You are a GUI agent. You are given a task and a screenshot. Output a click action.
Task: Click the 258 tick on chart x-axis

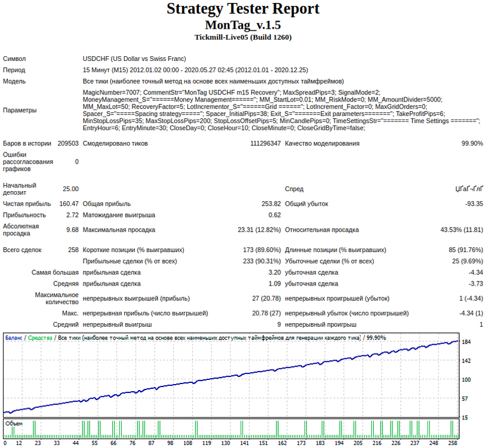coord(453,443)
